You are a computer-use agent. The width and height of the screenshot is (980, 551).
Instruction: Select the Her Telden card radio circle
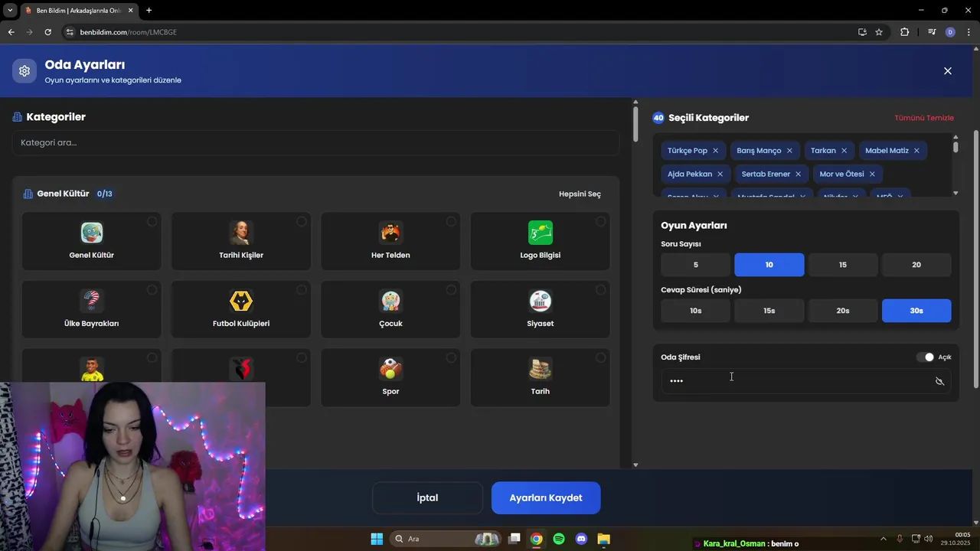click(451, 222)
